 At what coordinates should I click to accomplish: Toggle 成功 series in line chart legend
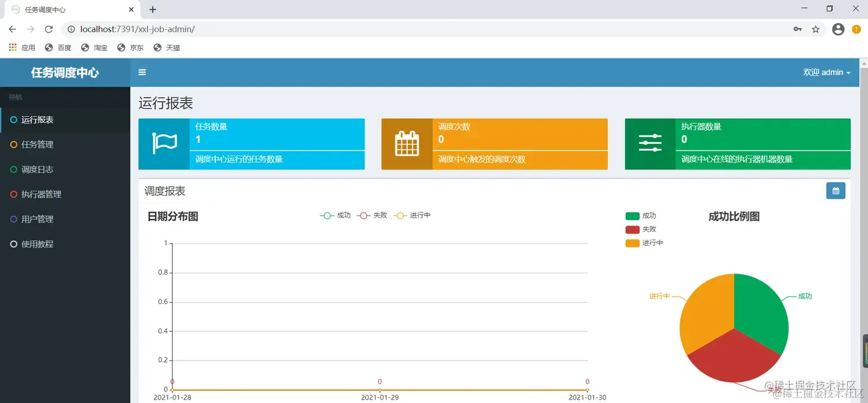(x=335, y=215)
